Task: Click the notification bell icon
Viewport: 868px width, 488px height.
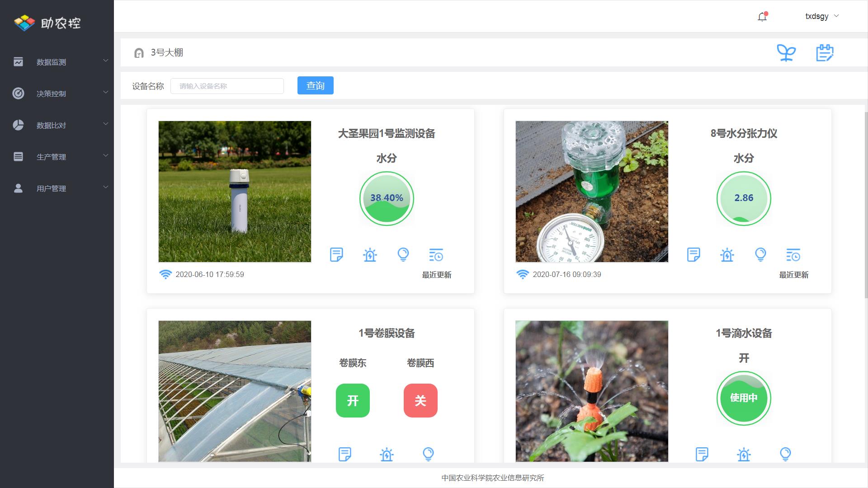Action: point(762,17)
